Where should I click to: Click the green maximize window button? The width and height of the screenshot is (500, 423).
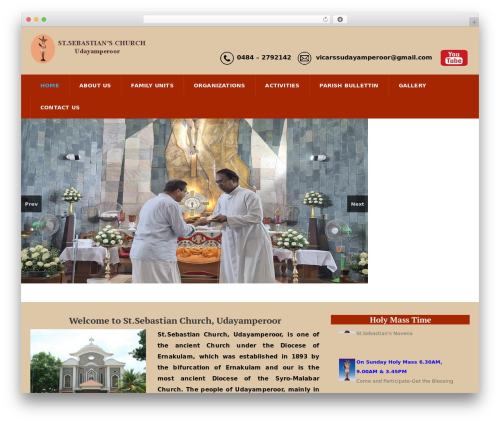pos(44,20)
